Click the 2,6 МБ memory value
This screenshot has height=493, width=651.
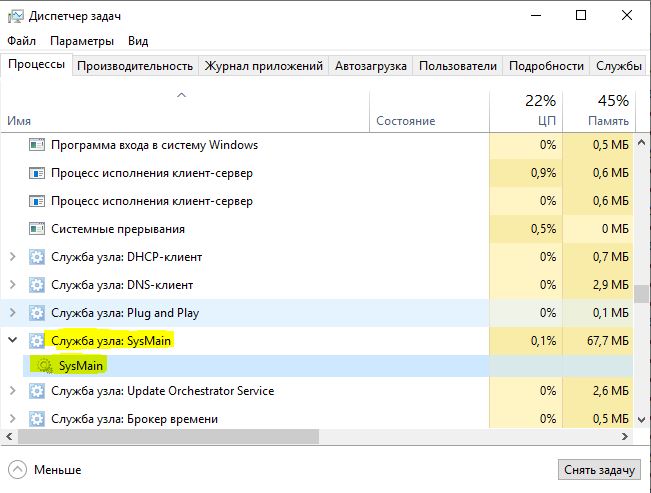point(610,391)
